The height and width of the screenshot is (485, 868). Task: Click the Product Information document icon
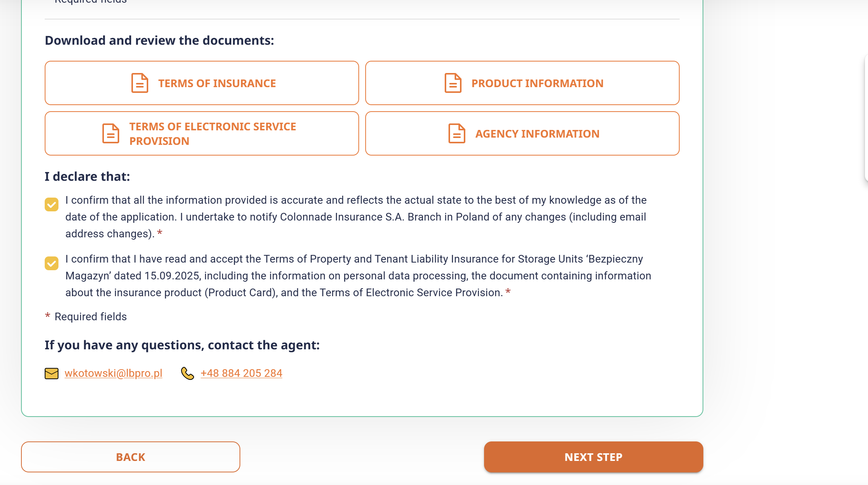click(x=453, y=83)
